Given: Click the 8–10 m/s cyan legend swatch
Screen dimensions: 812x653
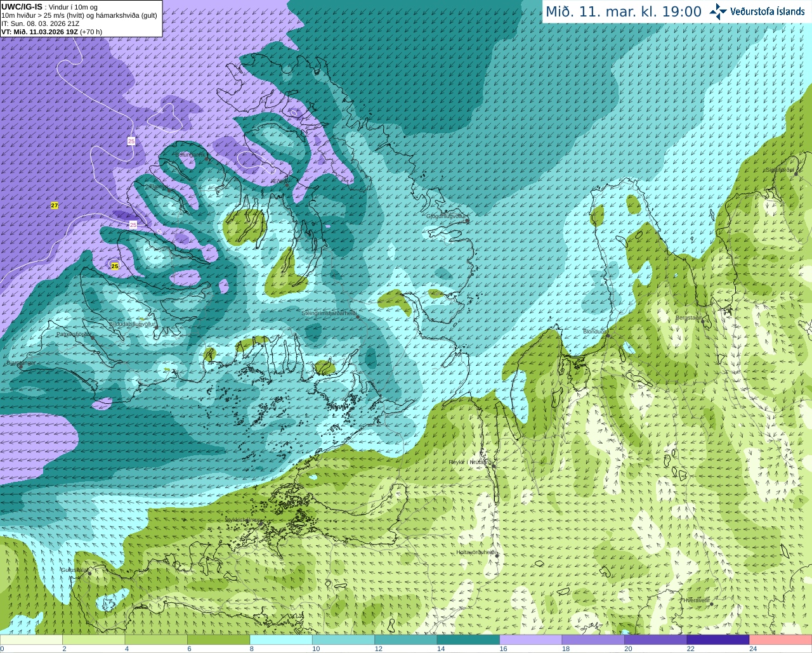Looking at the screenshot, I should click(x=281, y=640).
